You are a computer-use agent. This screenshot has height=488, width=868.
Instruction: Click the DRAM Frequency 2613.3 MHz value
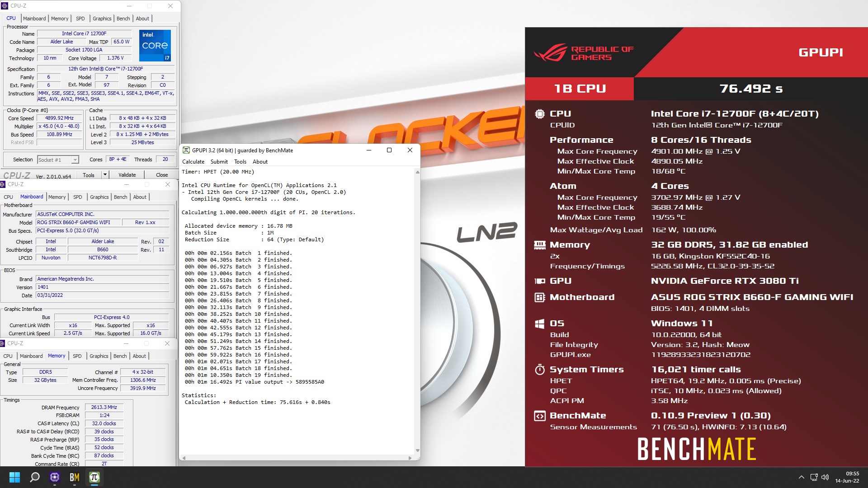[x=104, y=408]
